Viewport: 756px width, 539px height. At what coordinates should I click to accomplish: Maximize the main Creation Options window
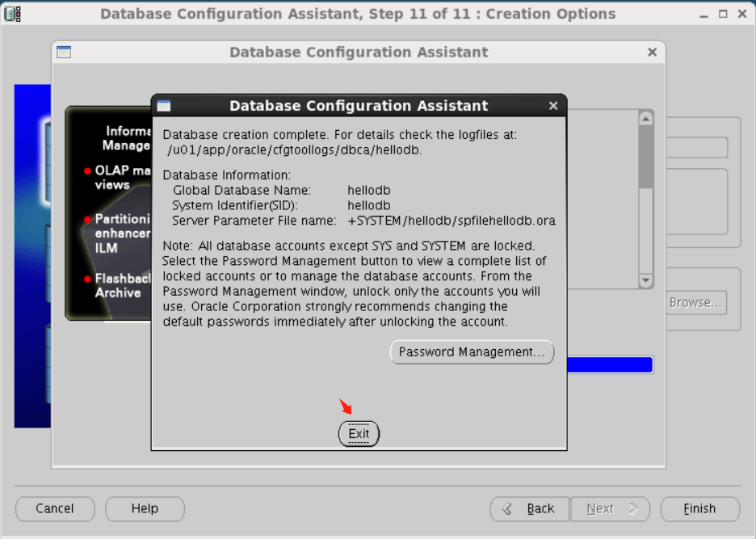coord(723,14)
